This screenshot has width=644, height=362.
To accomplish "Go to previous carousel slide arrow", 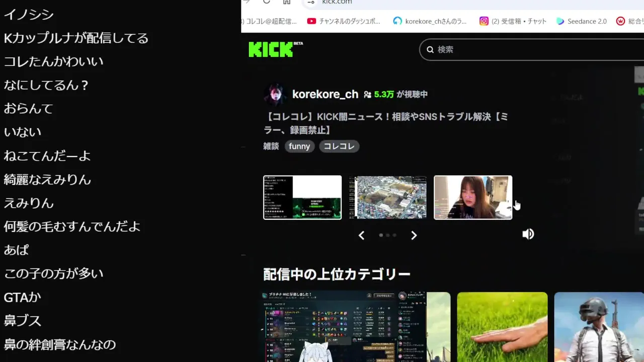I will point(361,235).
